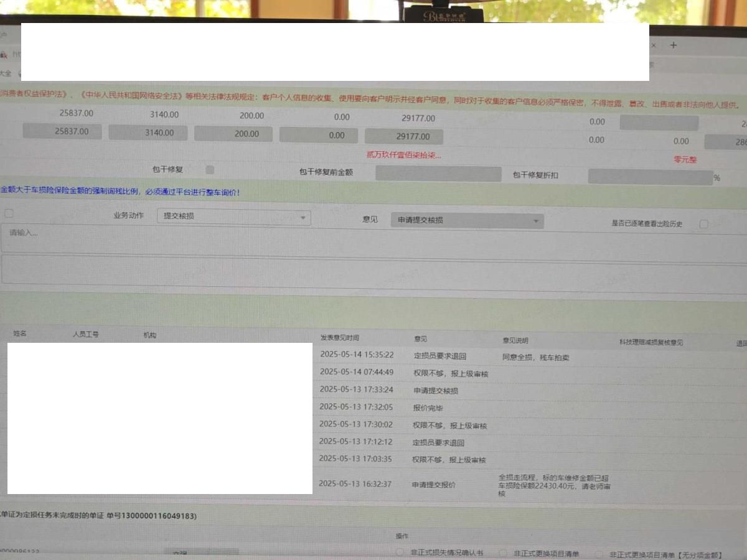Click the 请输入 opinion text area

374,240
